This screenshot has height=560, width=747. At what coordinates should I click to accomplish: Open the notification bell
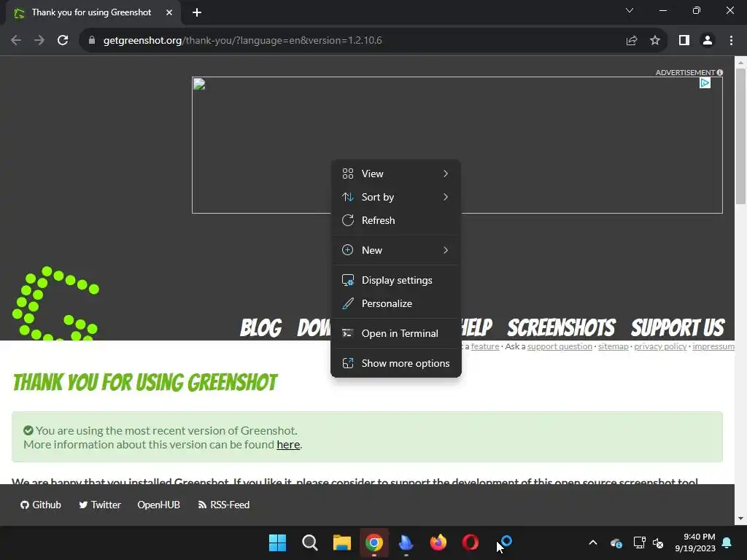[x=727, y=542]
